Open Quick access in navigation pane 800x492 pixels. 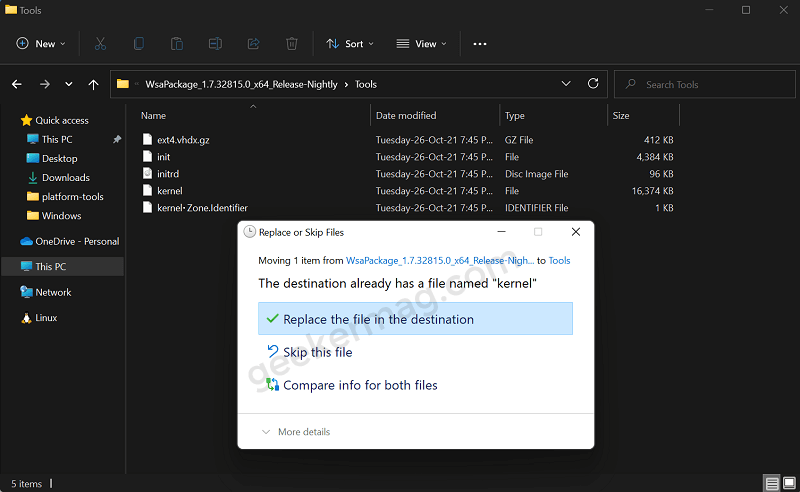[x=62, y=120]
